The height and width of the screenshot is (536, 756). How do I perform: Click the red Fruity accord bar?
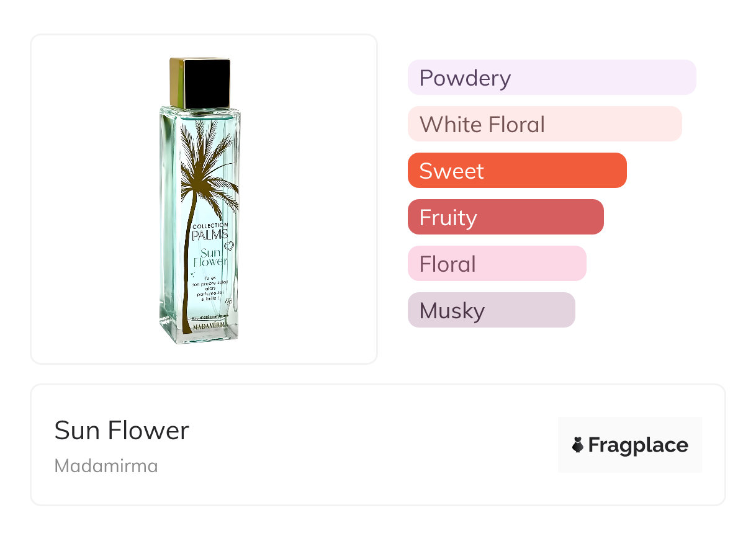click(x=505, y=217)
